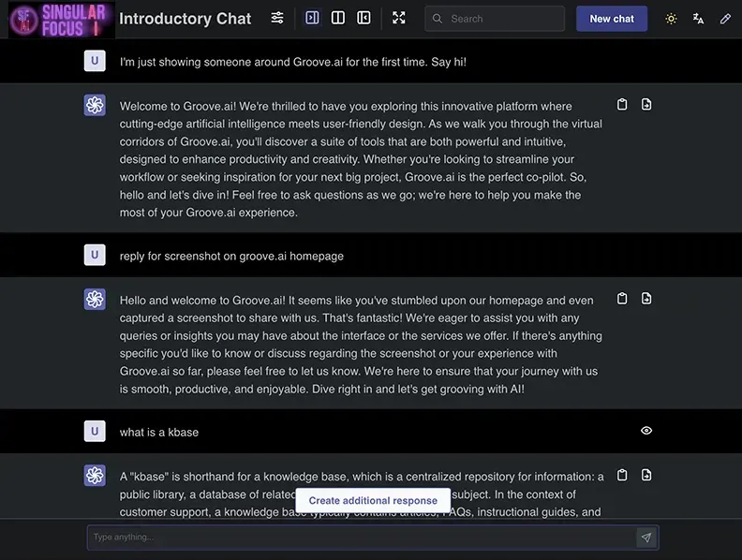
Task: Open the language translate icon
Action: click(x=698, y=19)
